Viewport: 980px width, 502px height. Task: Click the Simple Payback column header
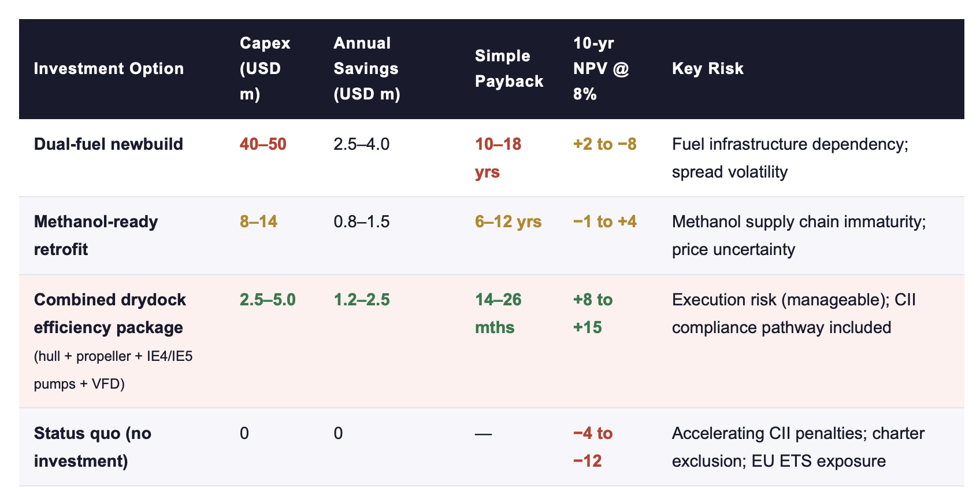pos(509,69)
